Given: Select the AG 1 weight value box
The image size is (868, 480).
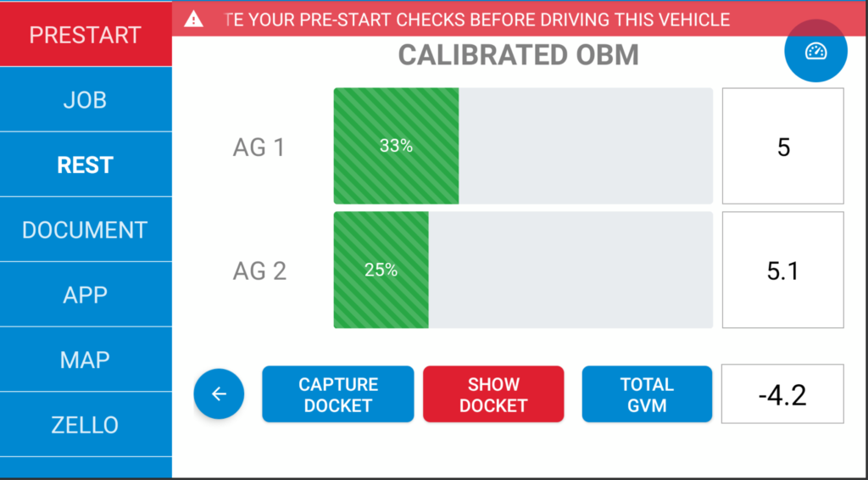Looking at the screenshot, I should click(782, 146).
